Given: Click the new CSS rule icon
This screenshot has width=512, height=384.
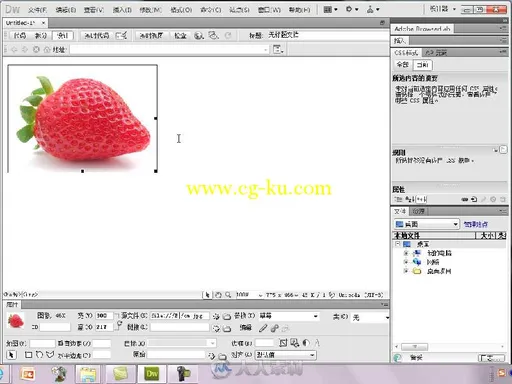Looking at the screenshot, I should [x=474, y=199].
